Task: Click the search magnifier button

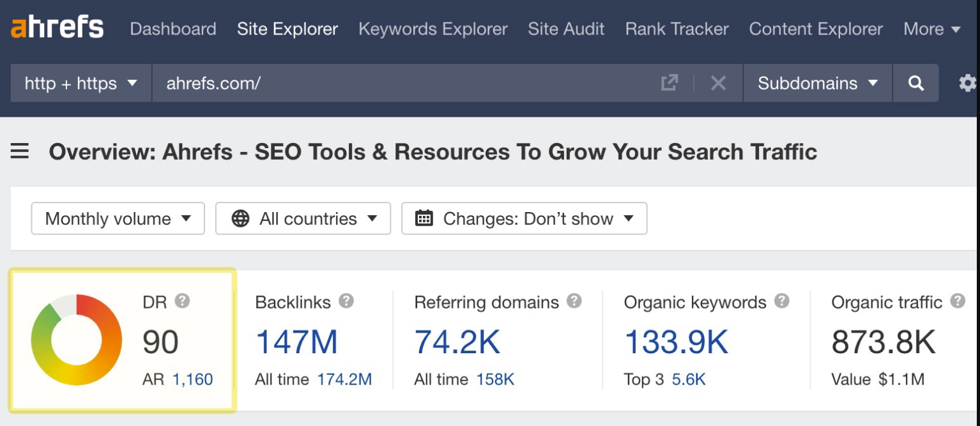Action: click(x=916, y=83)
